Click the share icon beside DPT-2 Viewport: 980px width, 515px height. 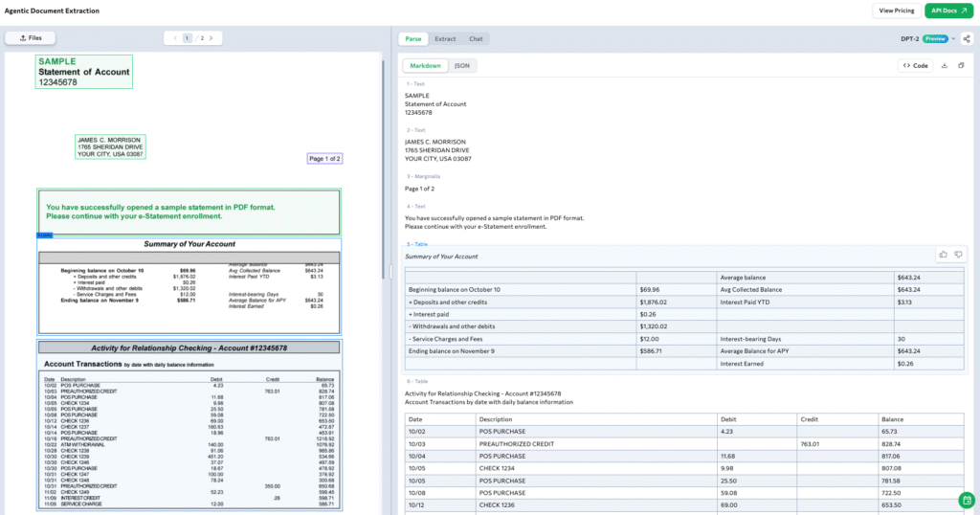click(966, 39)
